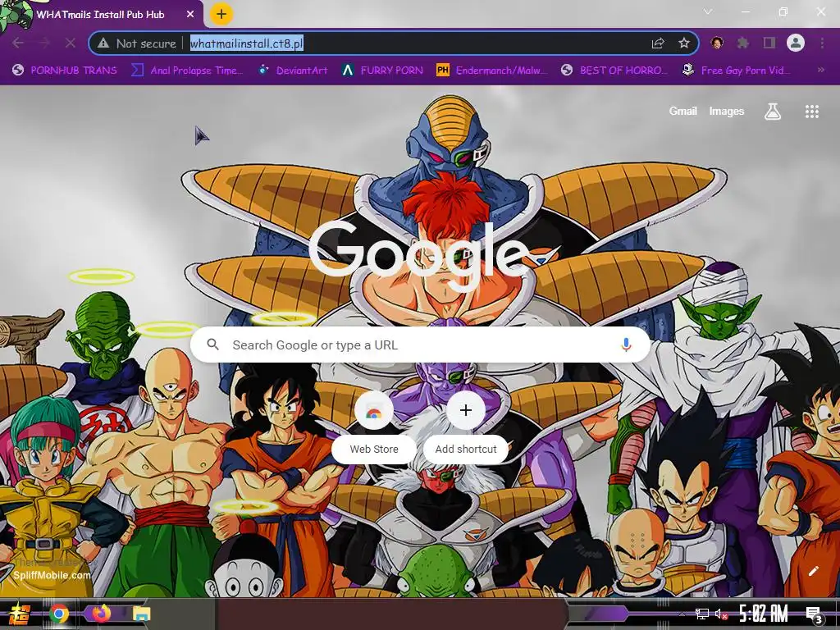Viewport: 840px width, 630px height.
Task: Close the WHATmails Install Pub Hub tab
Action: [190, 15]
